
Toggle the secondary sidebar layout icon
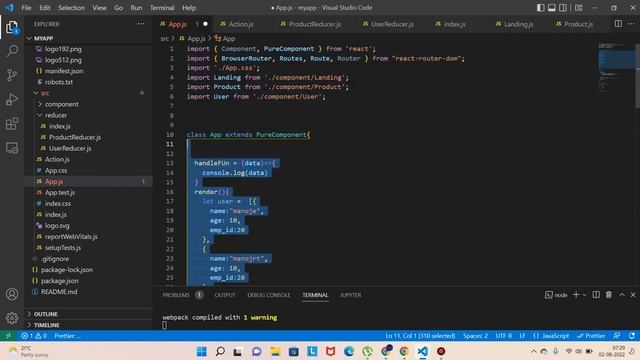coord(563,8)
